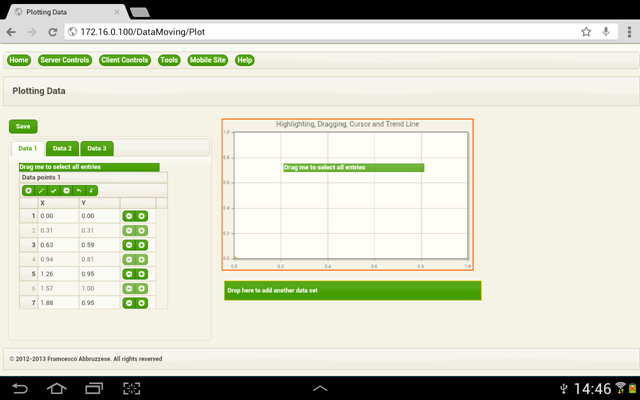Click the X cell 1.26 in row 5
Image resolution: width=640 pixels, height=400 pixels.
(58, 274)
